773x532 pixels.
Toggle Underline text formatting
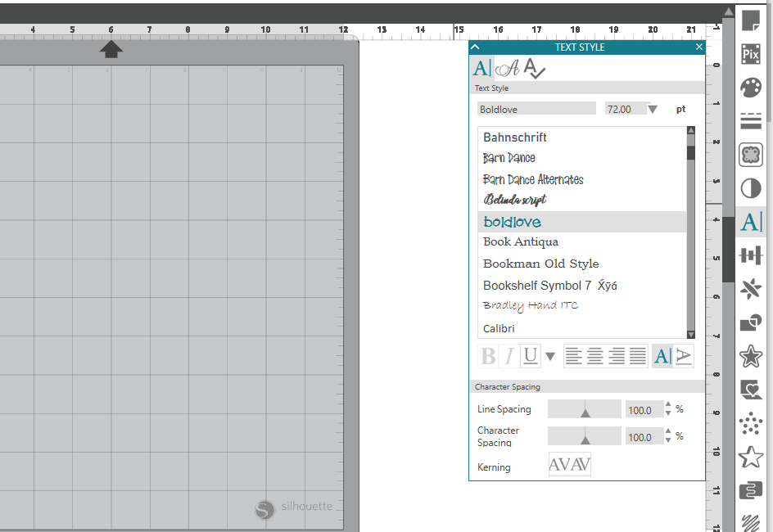tap(531, 356)
